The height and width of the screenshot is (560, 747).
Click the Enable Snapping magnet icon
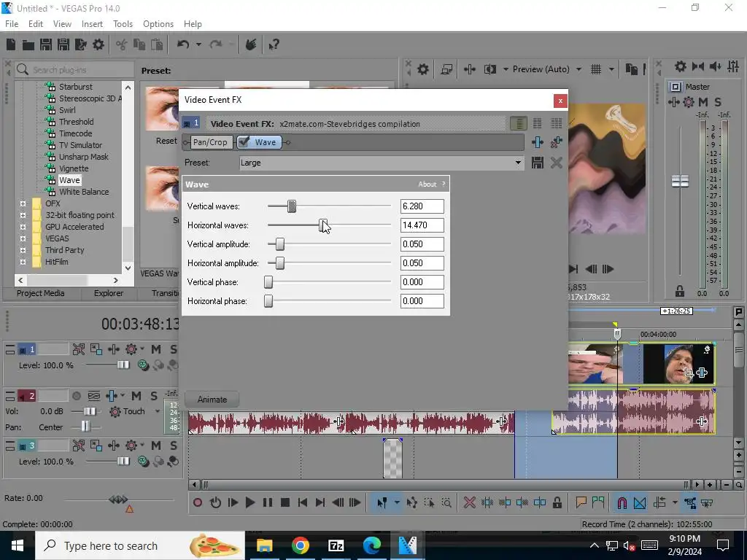pos(622,502)
